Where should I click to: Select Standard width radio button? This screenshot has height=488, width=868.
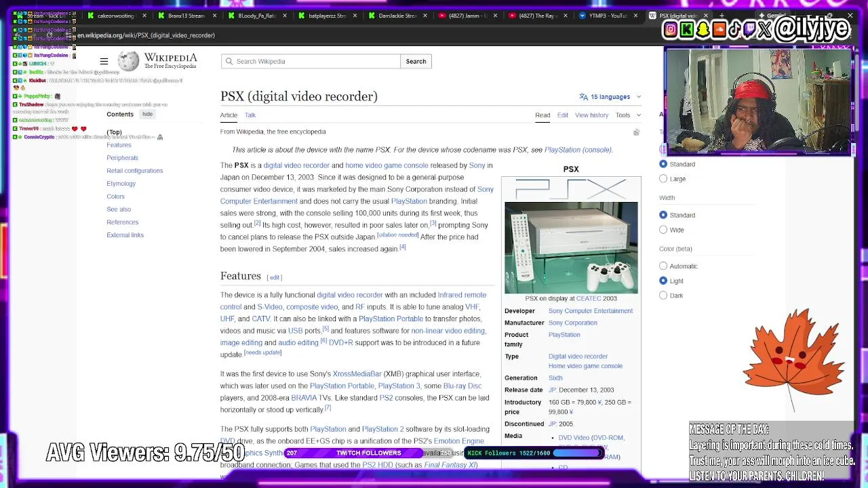(663, 215)
